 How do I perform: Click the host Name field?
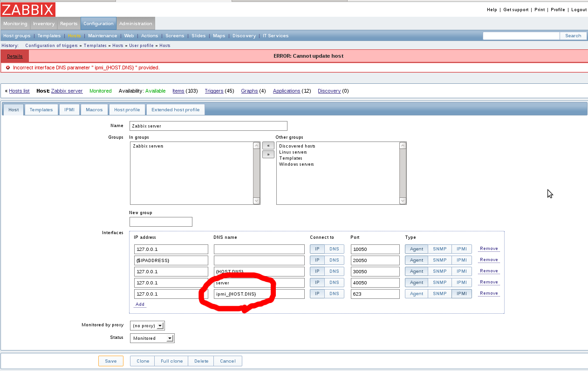209,126
